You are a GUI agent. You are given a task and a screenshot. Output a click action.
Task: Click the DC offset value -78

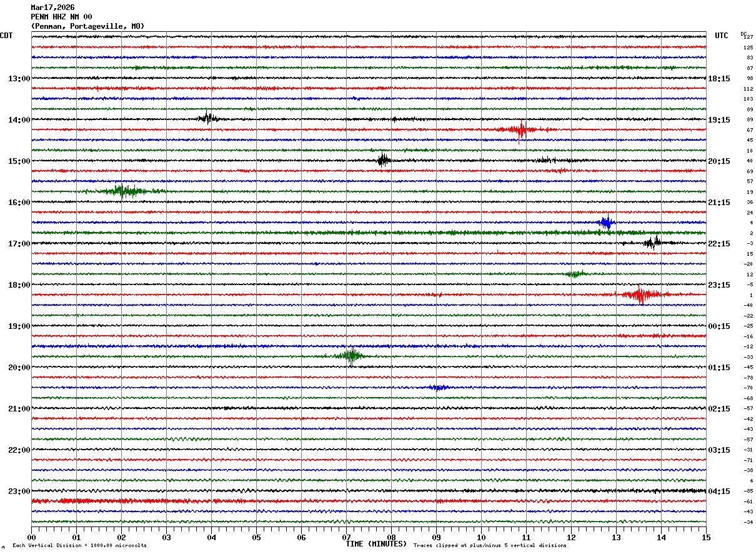tap(748, 378)
